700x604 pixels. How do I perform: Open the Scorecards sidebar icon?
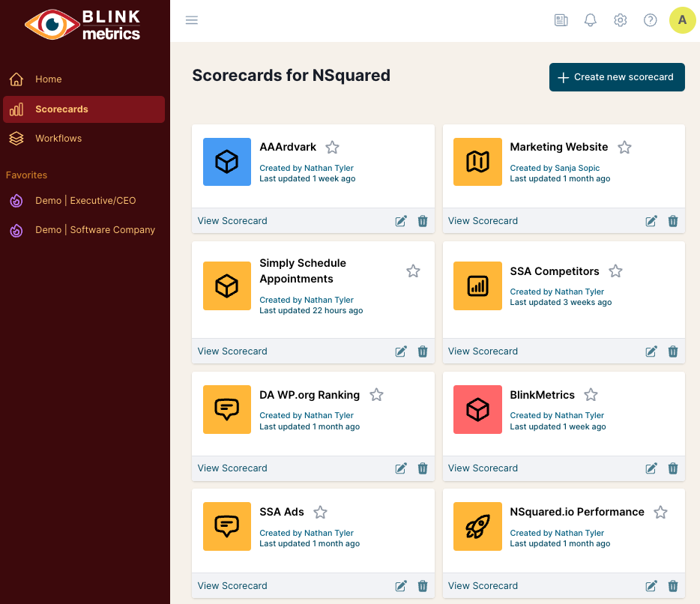pos(16,109)
